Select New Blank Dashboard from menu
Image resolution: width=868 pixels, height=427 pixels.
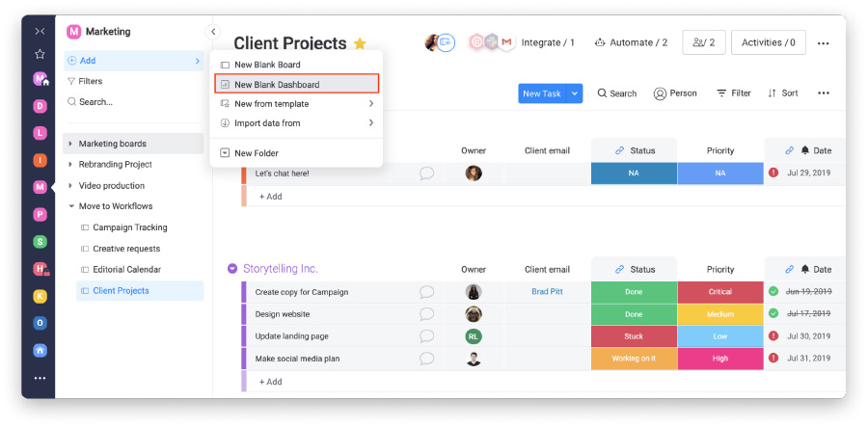tap(277, 85)
